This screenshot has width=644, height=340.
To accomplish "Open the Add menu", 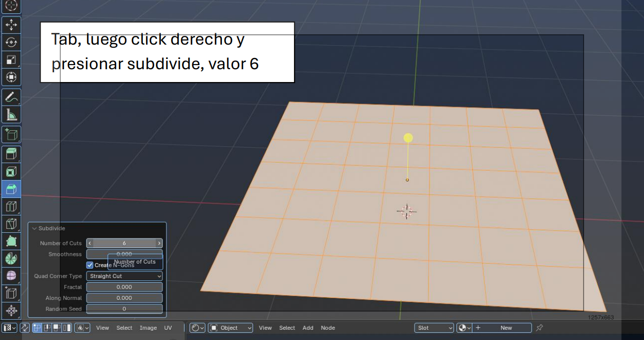I will tap(308, 328).
